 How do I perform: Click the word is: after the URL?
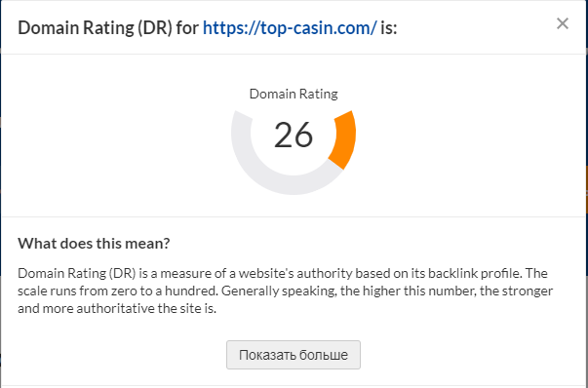389,28
